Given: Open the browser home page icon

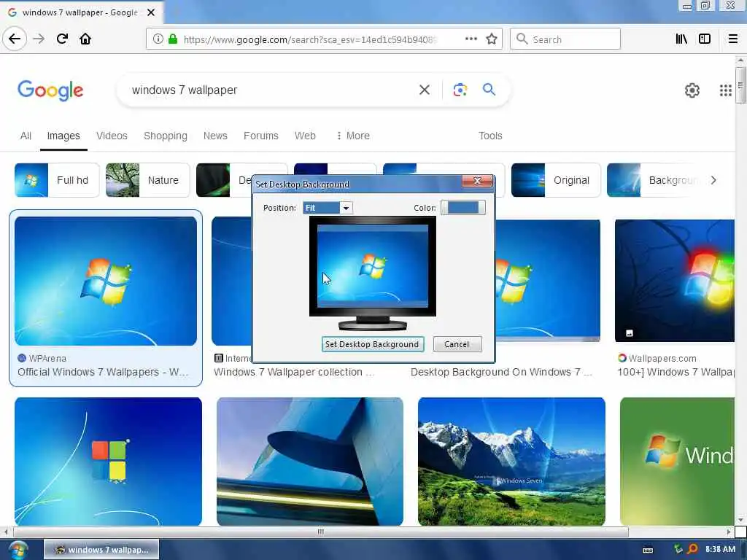Looking at the screenshot, I should point(85,39).
